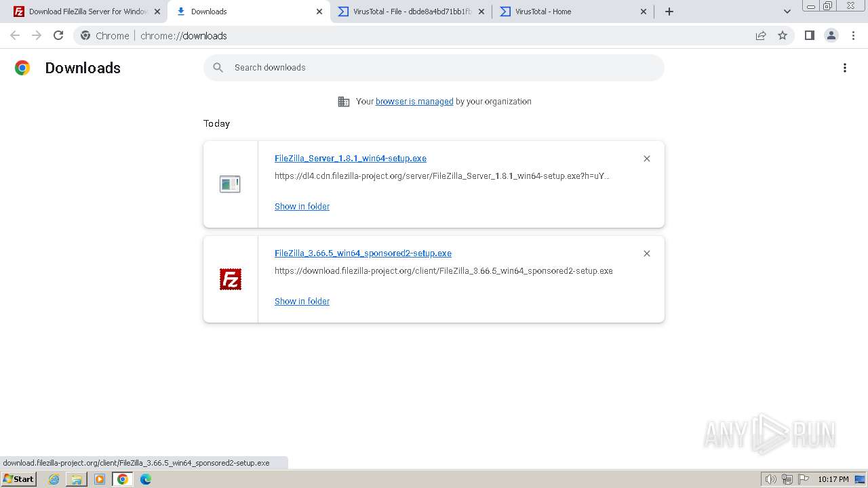Image resolution: width=868 pixels, height=488 pixels.
Task: Open the Downloads page more actions menu
Action: click(845, 68)
